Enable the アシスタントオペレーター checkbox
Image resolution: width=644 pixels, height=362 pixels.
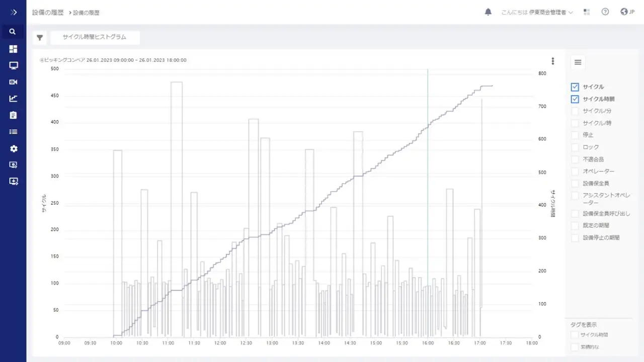pyautogui.click(x=575, y=196)
